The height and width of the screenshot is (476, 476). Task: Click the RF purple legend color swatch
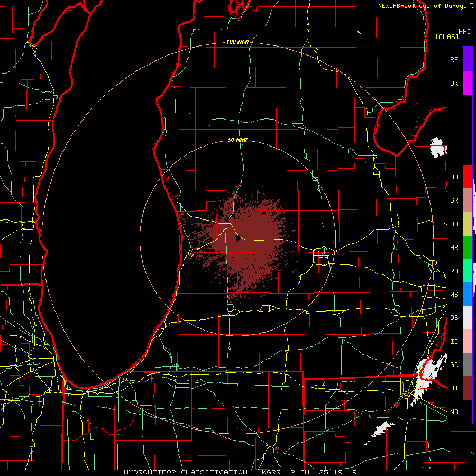pyautogui.click(x=467, y=59)
